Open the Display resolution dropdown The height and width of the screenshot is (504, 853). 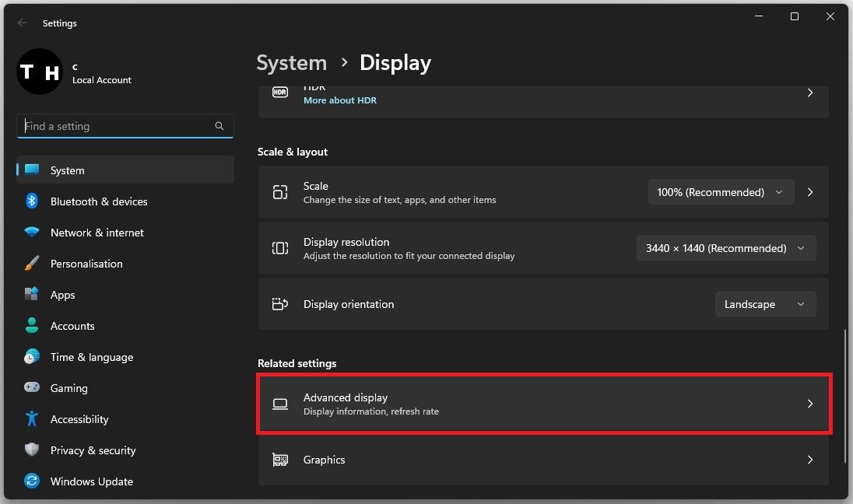pos(725,248)
